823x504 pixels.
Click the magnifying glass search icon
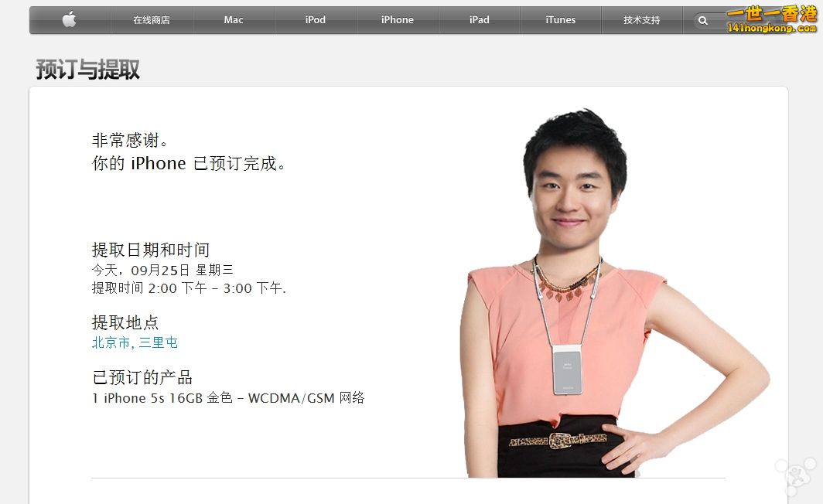click(703, 20)
